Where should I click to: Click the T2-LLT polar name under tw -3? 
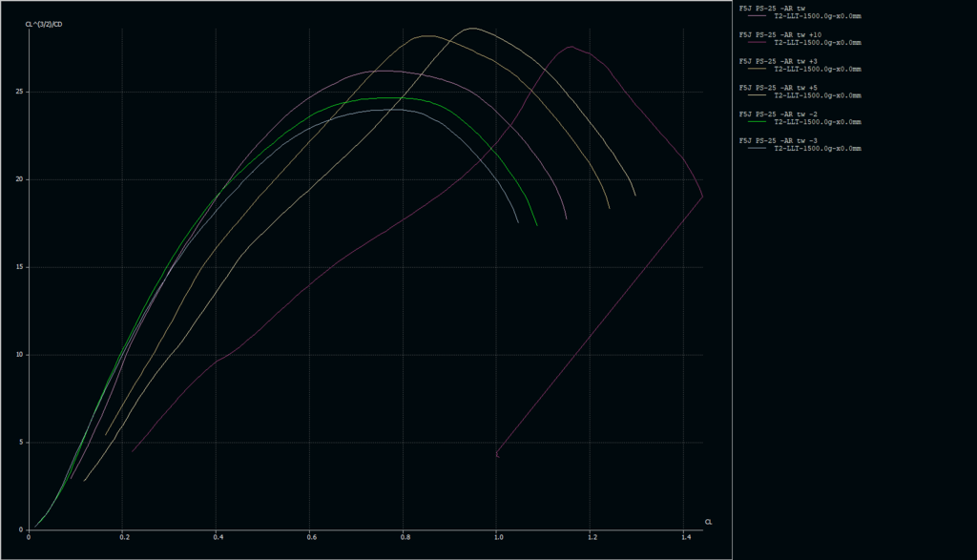pyautogui.click(x=818, y=149)
